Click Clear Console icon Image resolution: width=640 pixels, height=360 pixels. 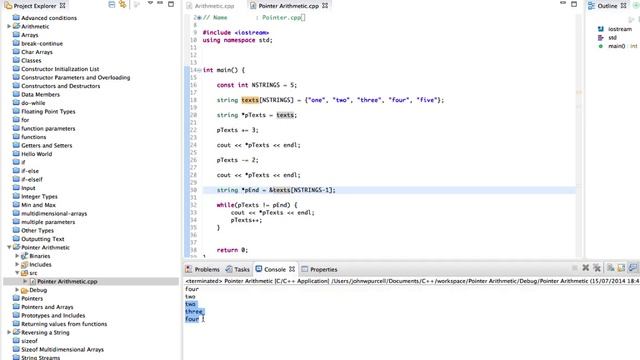tap(611, 268)
